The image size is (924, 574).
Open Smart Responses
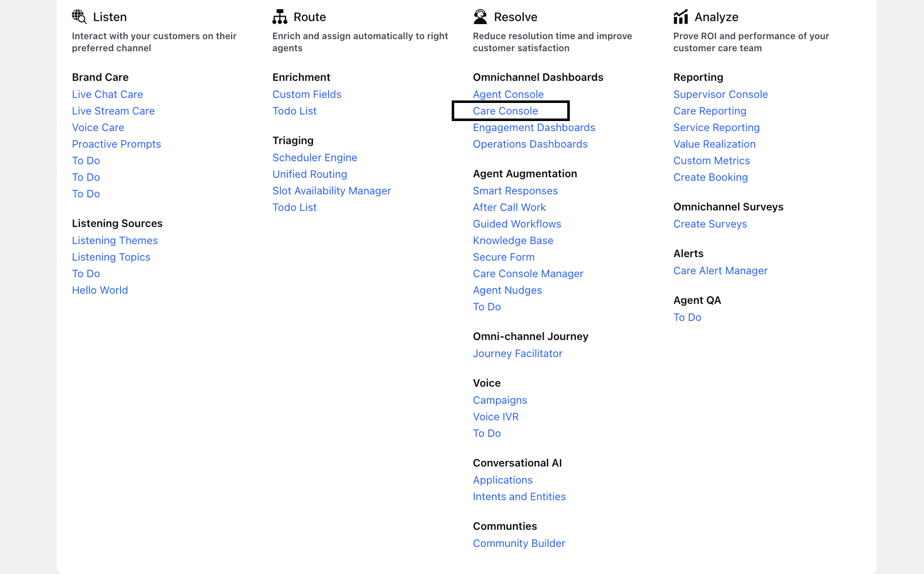coord(515,191)
